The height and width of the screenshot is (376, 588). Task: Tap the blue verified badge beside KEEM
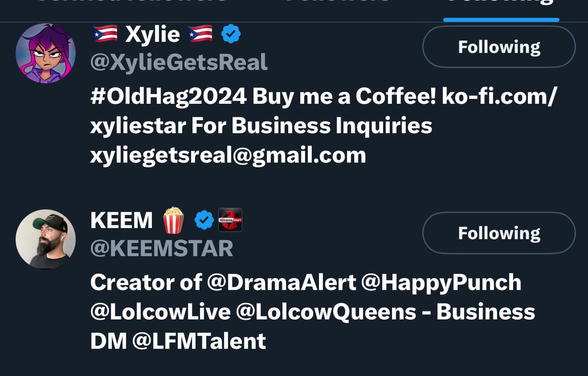point(204,221)
